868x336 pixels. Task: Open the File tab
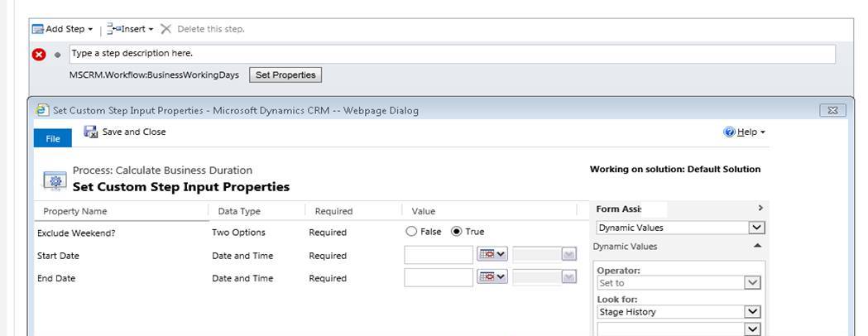[53, 138]
